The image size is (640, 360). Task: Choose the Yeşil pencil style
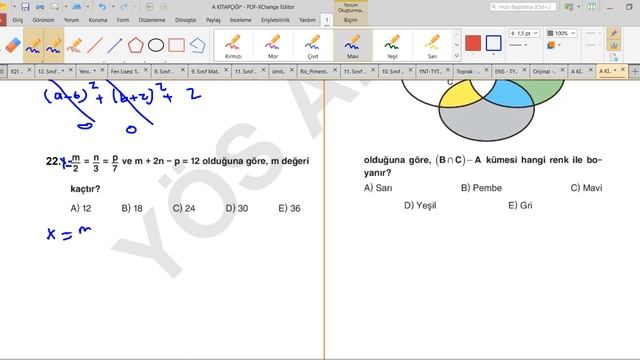392,46
